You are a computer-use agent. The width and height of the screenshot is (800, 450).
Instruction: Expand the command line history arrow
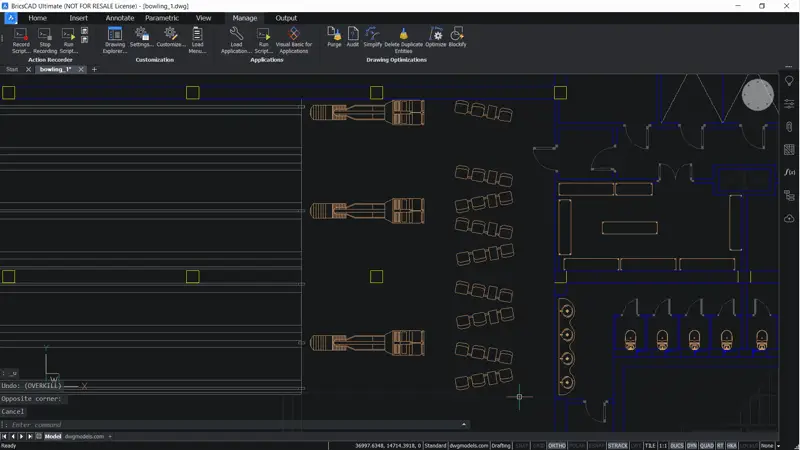pos(464,425)
